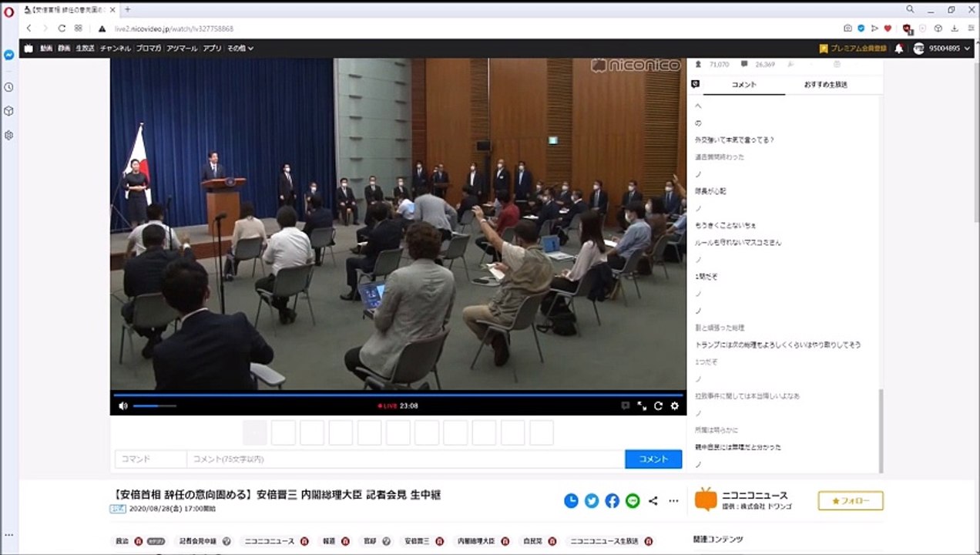Reload the player with circular arrow

pos(658,405)
